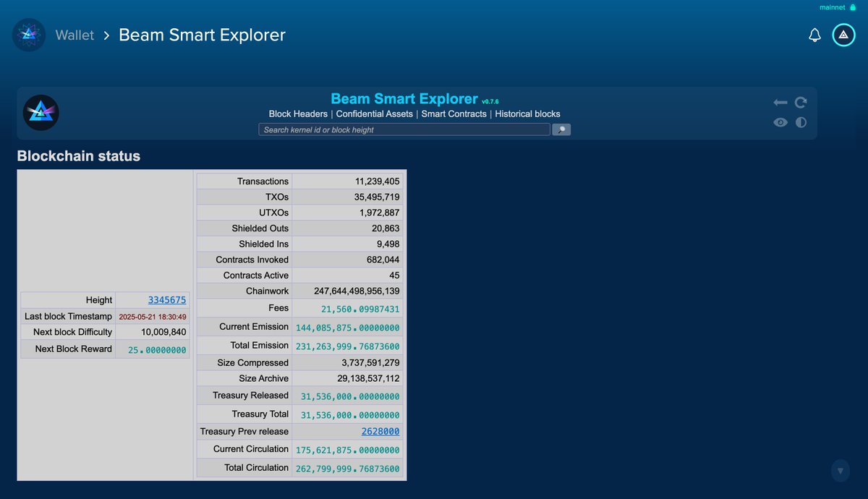Select Chainwork value 247,644,498,956,139
868x499 pixels.
(357, 291)
